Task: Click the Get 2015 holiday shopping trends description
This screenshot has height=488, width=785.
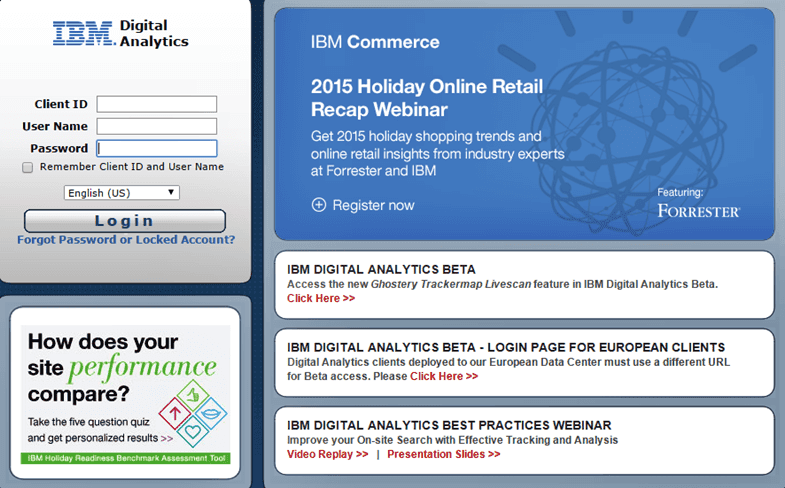Action: pyautogui.click(x=438, y=153)
